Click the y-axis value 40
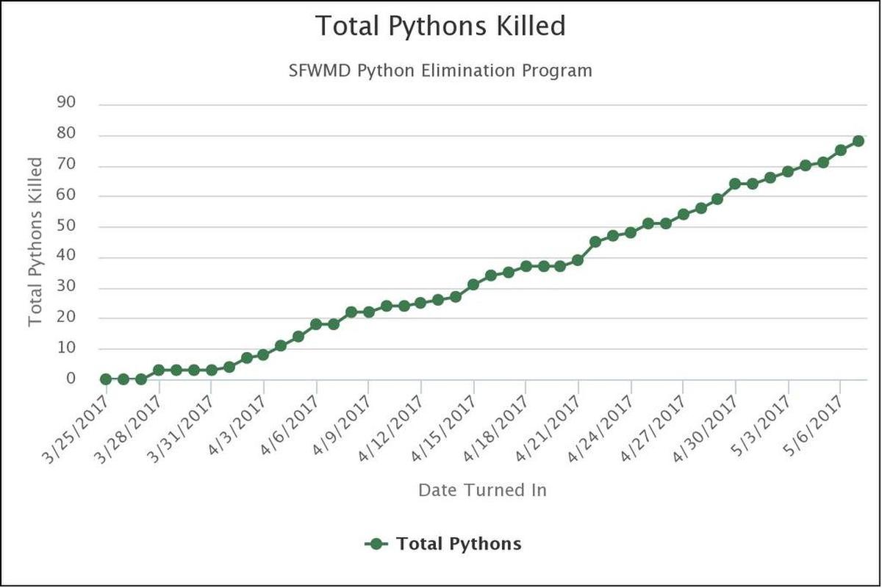The height and width of the screenshot is (588, 882). coord(67,256)
